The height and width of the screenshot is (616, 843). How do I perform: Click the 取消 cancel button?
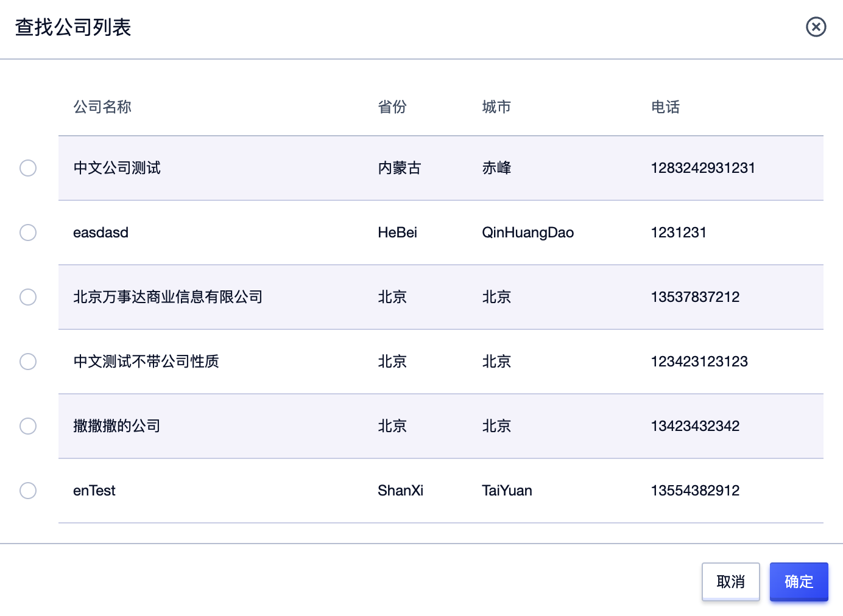point(730,582)
